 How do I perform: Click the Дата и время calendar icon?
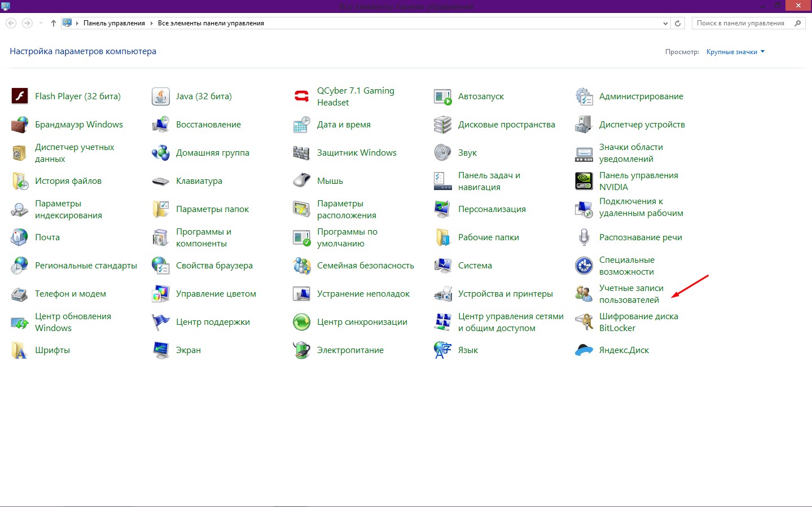pos(302,125)
